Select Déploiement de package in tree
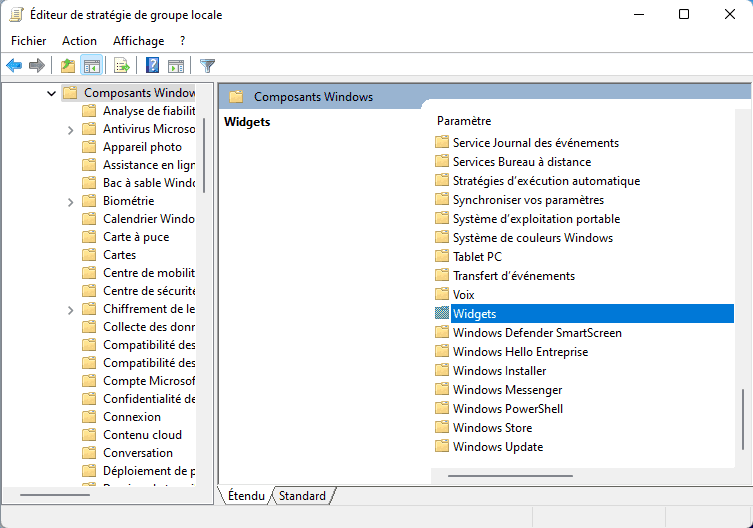Image resolution: width=753 pixels, height=528 pixels. point(149,471)
